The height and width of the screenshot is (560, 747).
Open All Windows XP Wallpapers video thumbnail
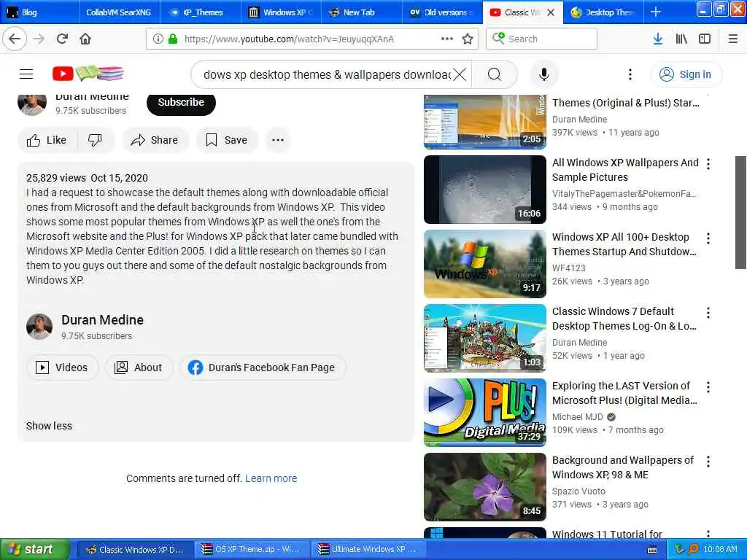(485, 190)
